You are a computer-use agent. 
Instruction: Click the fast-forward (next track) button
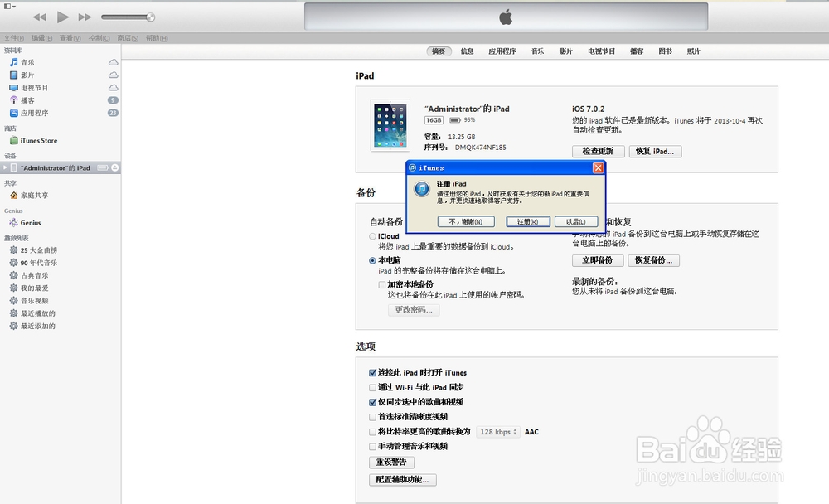(85, 17)
